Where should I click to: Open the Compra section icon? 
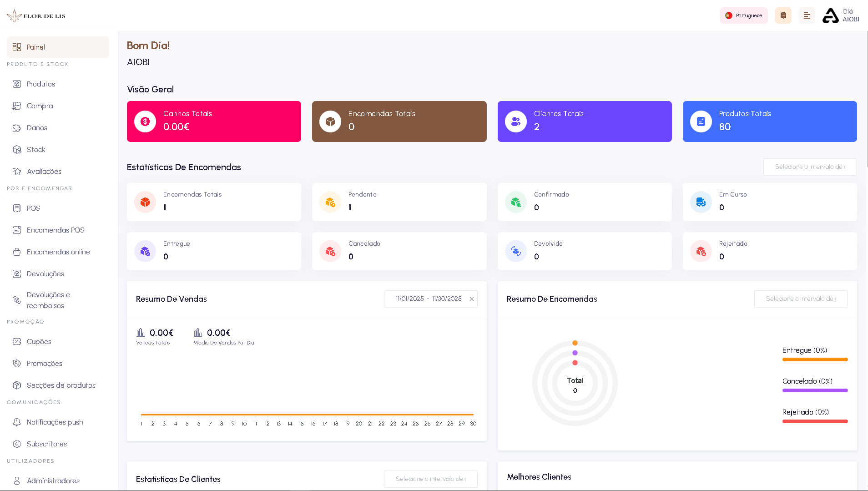[17, 106]
